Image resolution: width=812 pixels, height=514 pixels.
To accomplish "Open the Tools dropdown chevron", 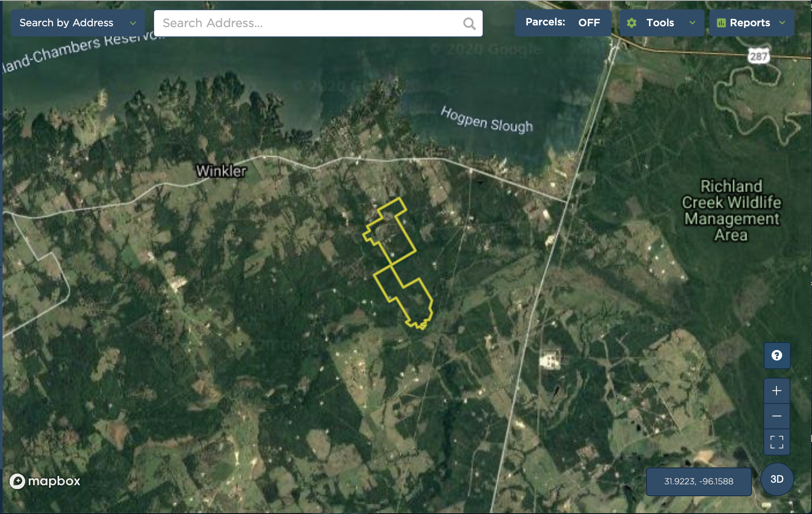I will (x=692, y=23).
